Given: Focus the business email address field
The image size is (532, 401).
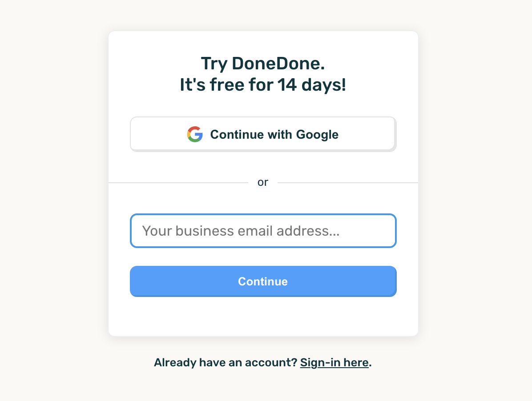Looking at the screenshot, I should (x=263, y=231).
